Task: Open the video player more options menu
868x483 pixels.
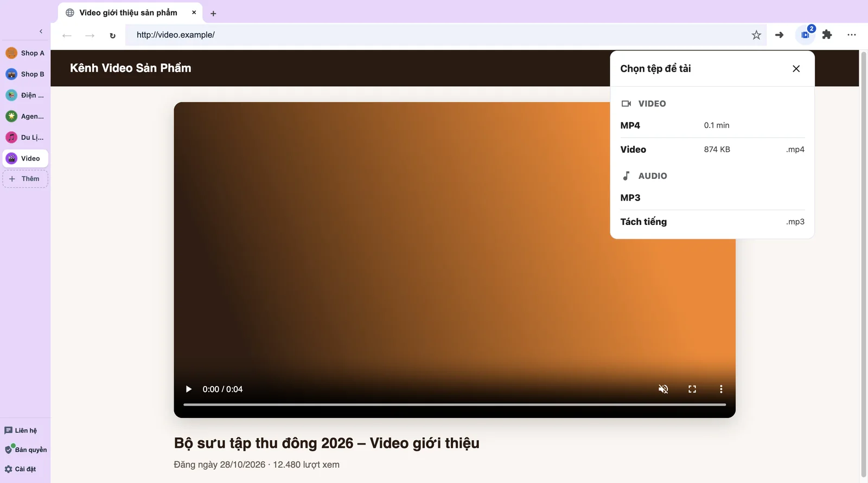Action: pyautogui.click(x=721, y=389)
